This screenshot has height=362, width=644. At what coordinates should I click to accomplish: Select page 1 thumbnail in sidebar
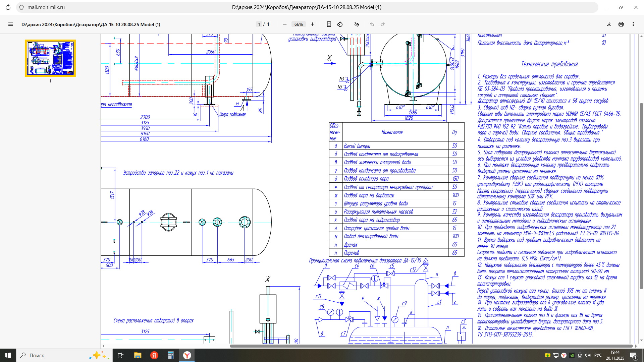click(50, 58)
